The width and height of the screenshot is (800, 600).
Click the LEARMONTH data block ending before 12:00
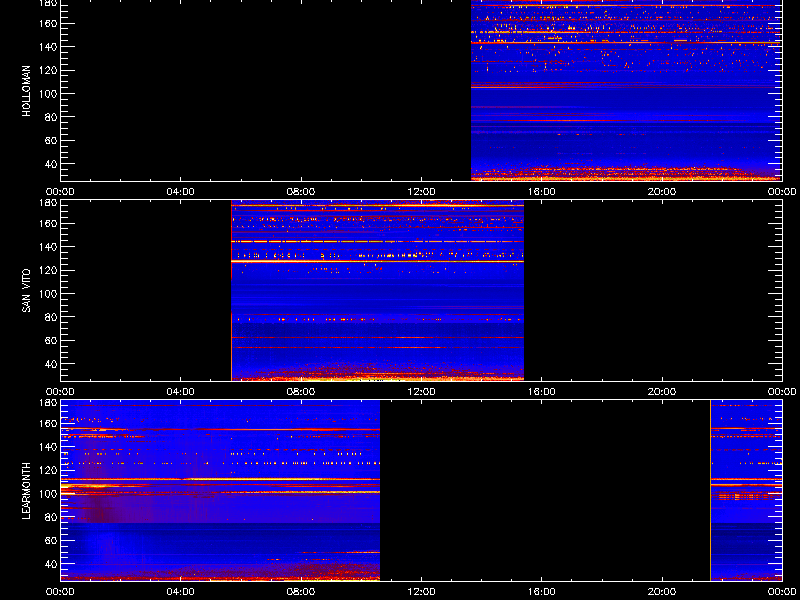pos(220,491)
